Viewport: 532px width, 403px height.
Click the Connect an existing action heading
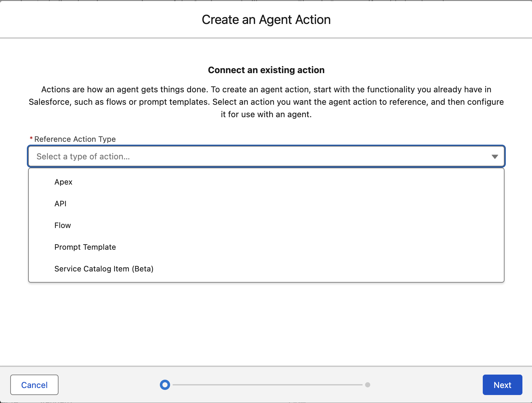[x=266, y=70]
